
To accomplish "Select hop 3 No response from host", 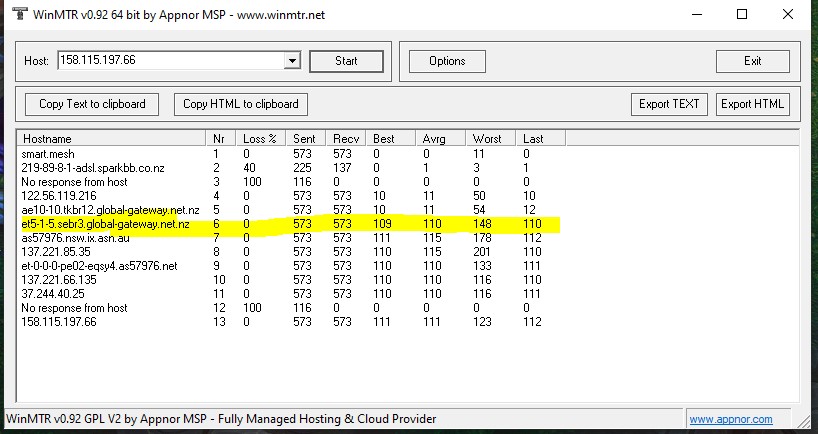I will coord(291,182).
